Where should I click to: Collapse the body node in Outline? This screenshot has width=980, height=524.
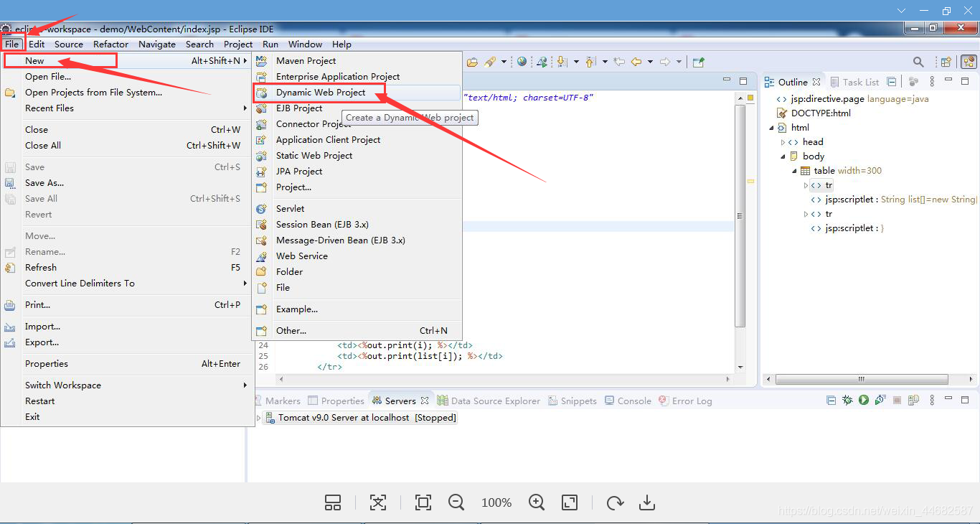(x=783, y=156)
